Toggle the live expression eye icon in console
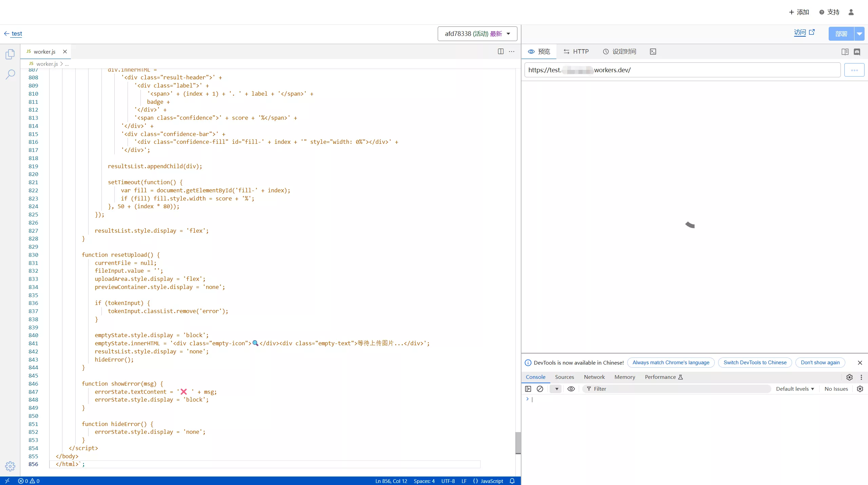Image resolution: width=868 pixels, height=485 pixels. click(571, 389)
